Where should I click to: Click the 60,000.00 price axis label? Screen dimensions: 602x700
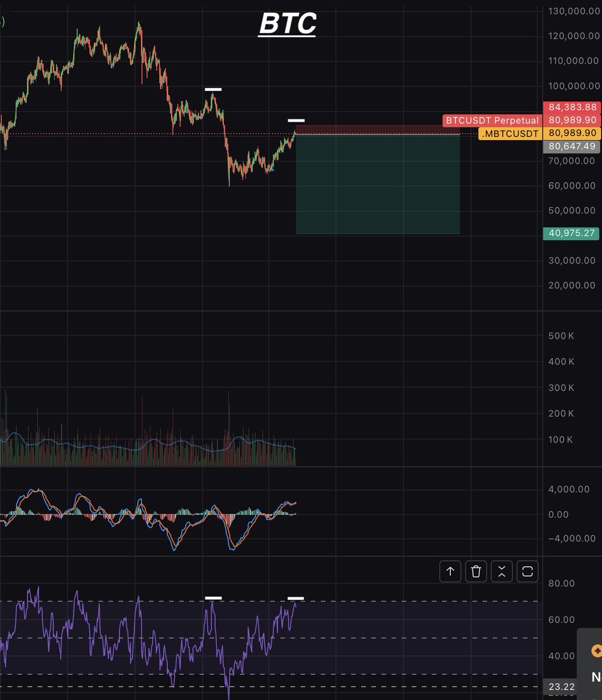572,186
